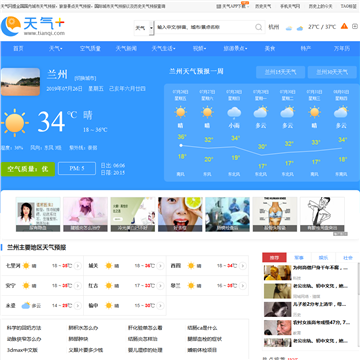This screenshot has width=360, height=360.
Task: Click the 天气+ site logo
Action: pyautogui.click(x=33, y=26)
